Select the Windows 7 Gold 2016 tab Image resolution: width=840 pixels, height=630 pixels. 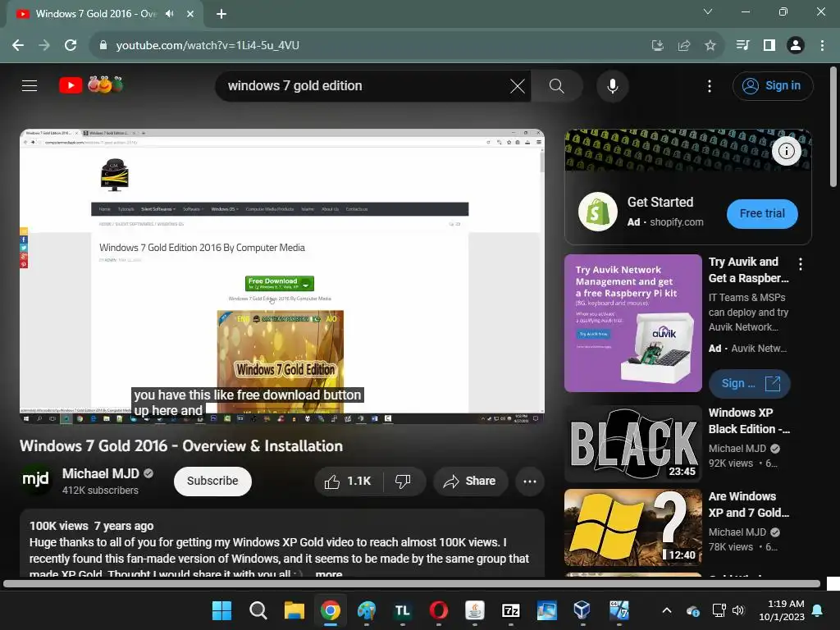click(97, 14)
